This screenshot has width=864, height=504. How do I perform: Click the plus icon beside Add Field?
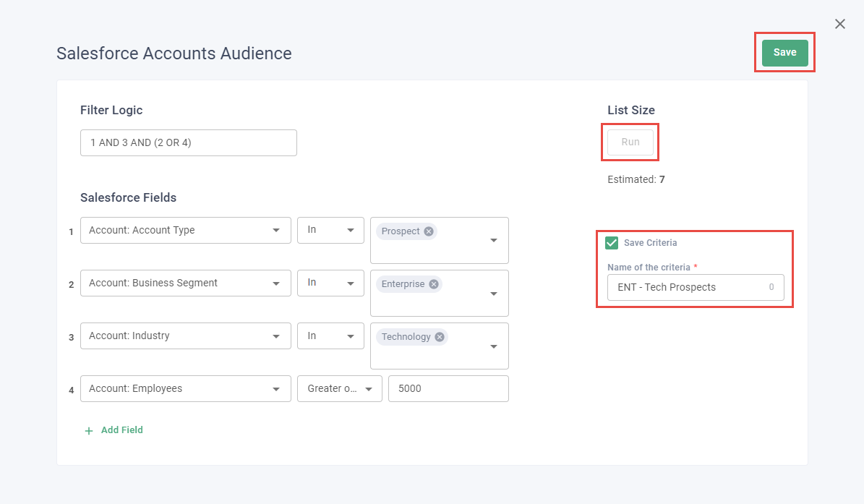click(89, 431)
